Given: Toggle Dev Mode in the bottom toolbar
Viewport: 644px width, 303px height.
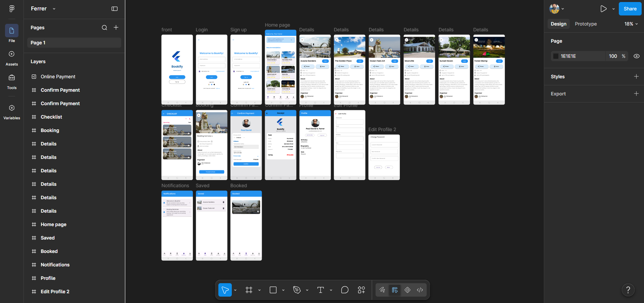Looking at the screenshot, I should point(420,290).
